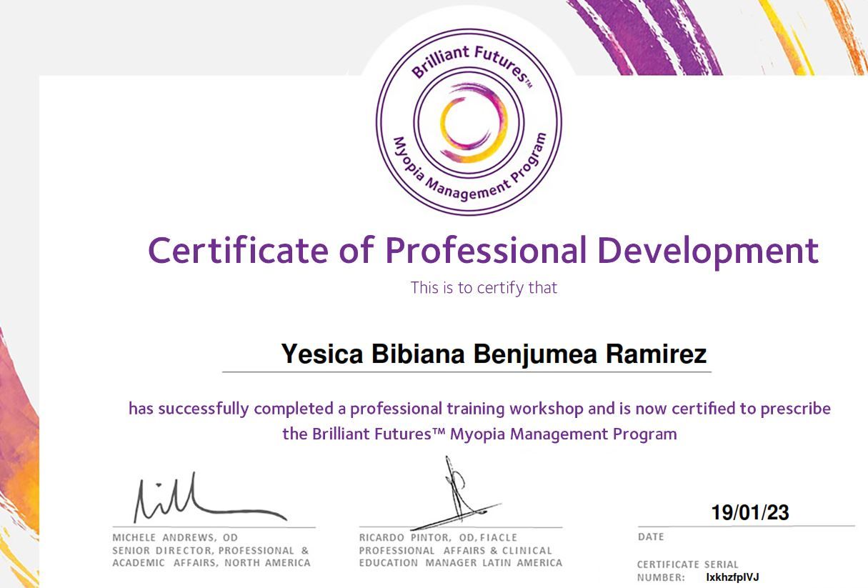Viewport: 868px width, 588px height.
Task: Click the purple brush stroke decoration
Action: [x=643, y=36]
